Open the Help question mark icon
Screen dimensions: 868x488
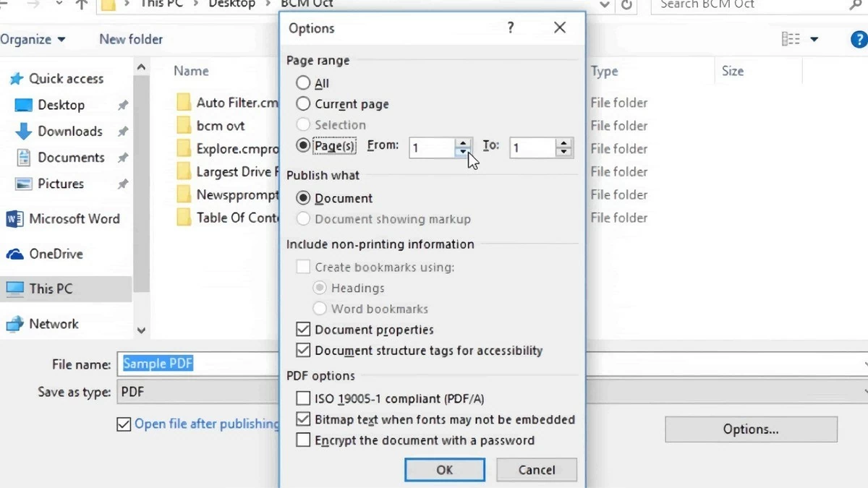858,38
